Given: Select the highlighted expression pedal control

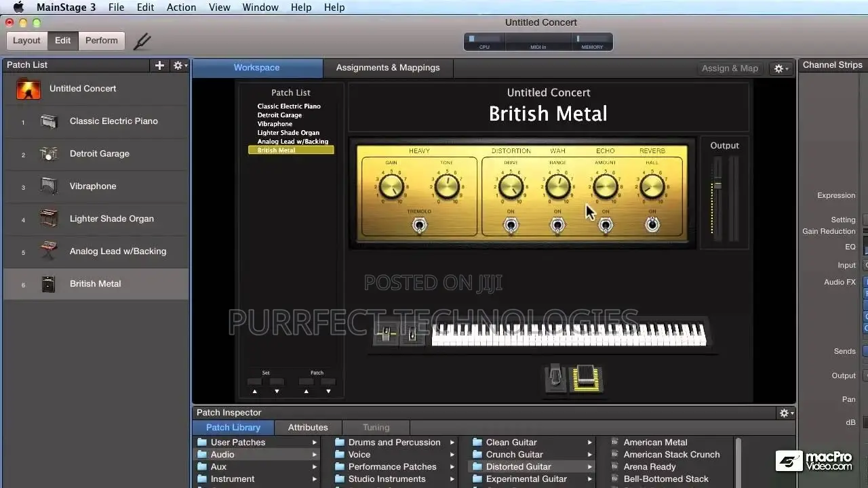Looking at the screenshot, I should point(585,379).
